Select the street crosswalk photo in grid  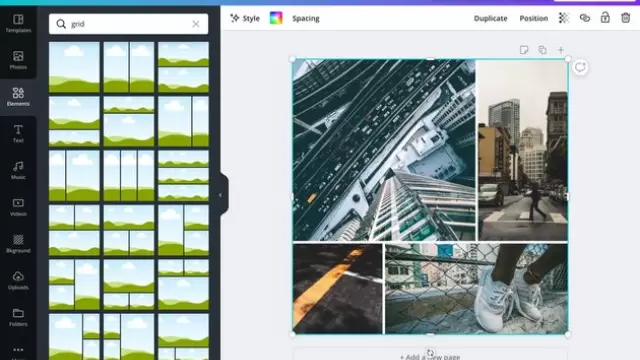(522, 150)
